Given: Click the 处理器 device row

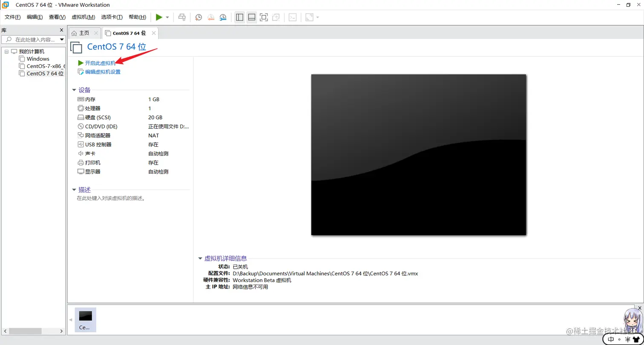Looking at the screenshot, I should pyautogui.click(x=133, y=108).
